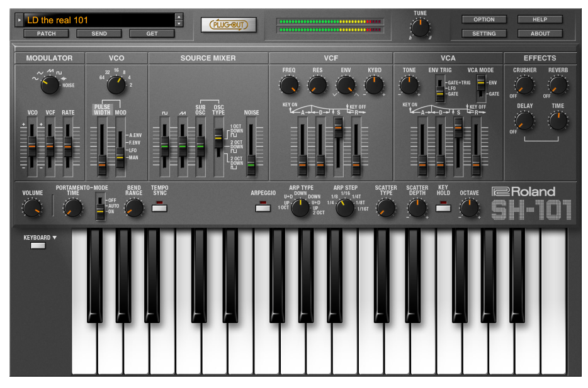The image size is (588, 388).
Task: Click the VCA decay (D) slider handle
Action: (x=440, y=165)
